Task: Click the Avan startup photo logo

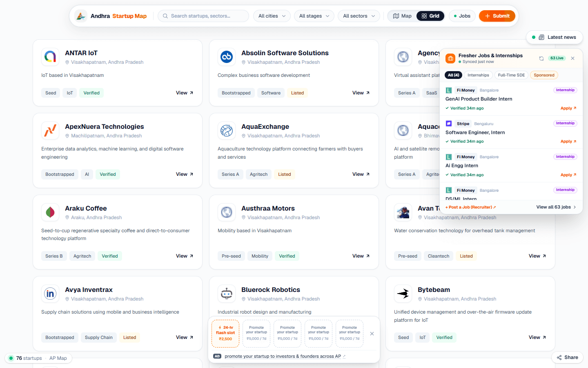Action: point(403,212)
